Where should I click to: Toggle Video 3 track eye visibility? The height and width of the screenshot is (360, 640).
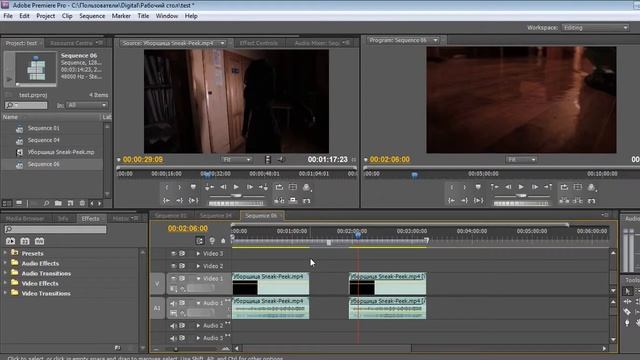173,253
